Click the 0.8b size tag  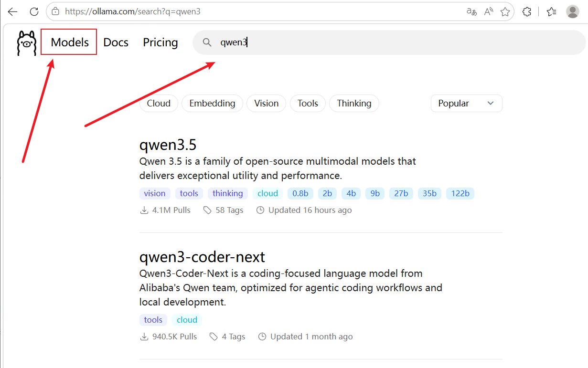pyautogui.click(x=300, y=193)
